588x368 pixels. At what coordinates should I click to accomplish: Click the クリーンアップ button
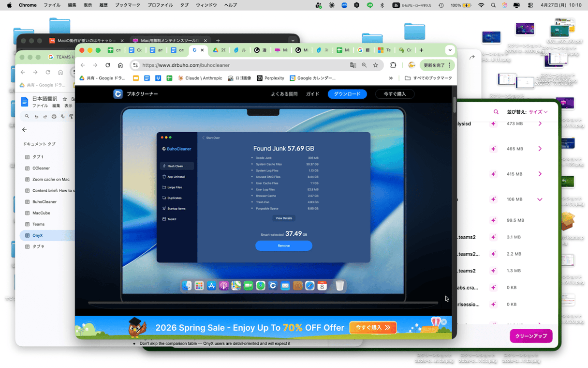(531, 336)
